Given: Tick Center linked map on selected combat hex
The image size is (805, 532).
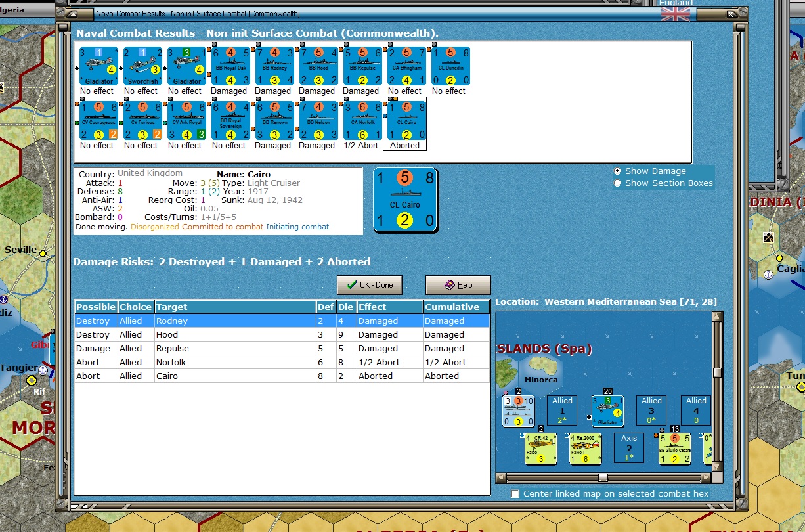Looking at the screenshot, I should pyautogui.click(x=515, y=493).
